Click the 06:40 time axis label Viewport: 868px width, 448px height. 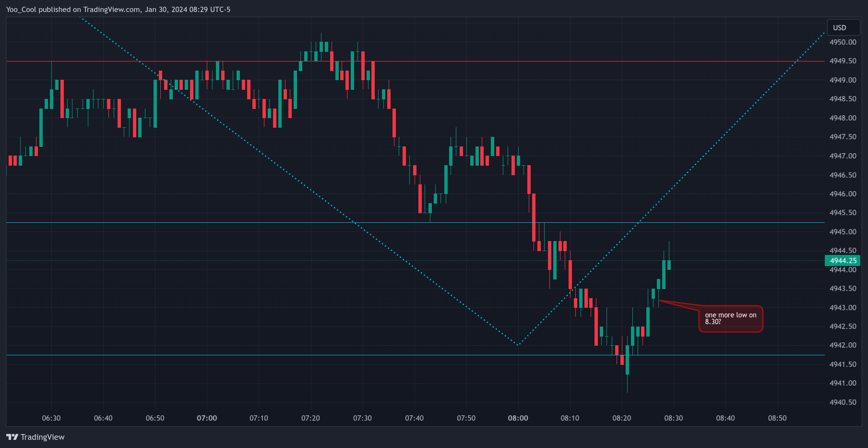(x=103, y=418)
